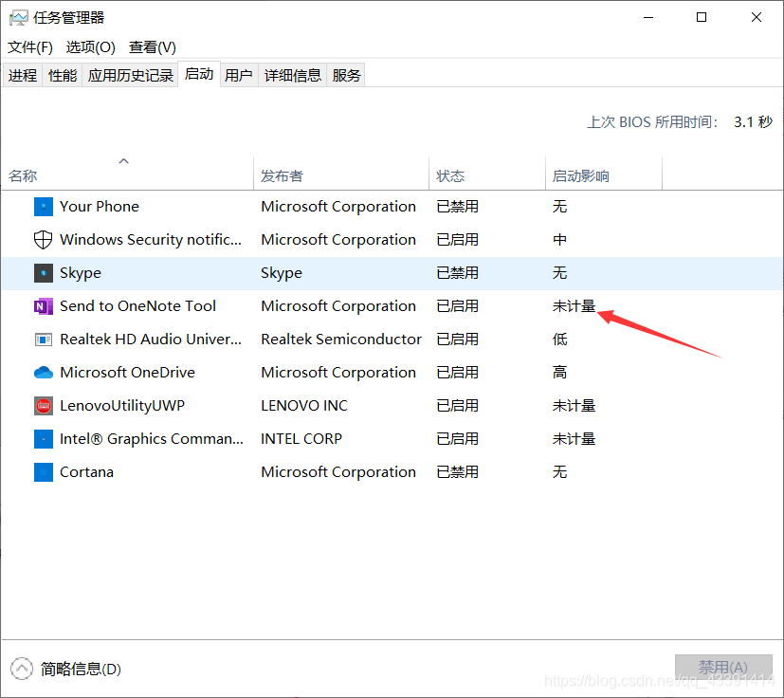
Task: Click the Skype app icon
Action: coord(44,273)
